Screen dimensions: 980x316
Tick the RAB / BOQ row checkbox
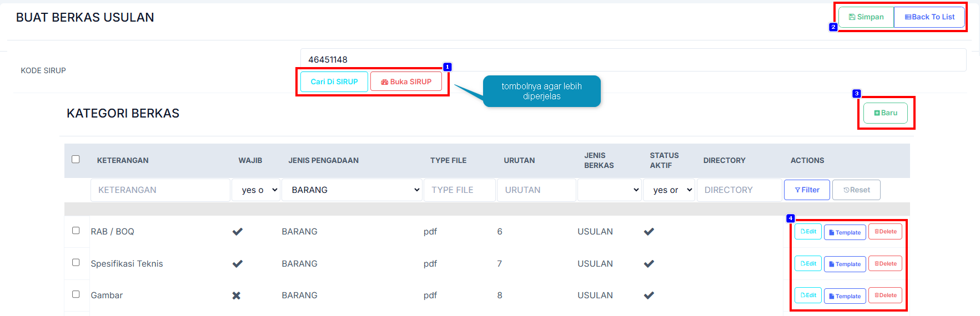(76, 231)
